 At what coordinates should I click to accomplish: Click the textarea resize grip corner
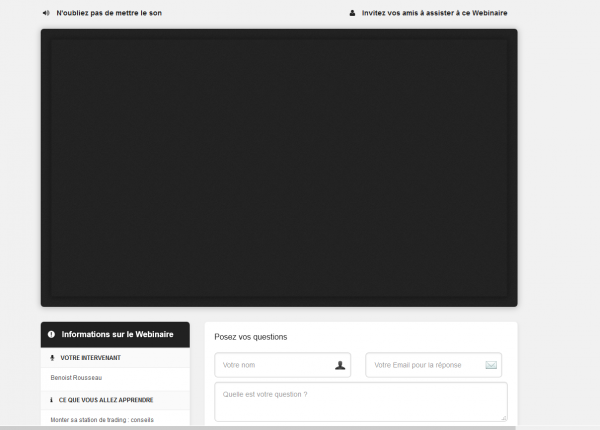504,418
